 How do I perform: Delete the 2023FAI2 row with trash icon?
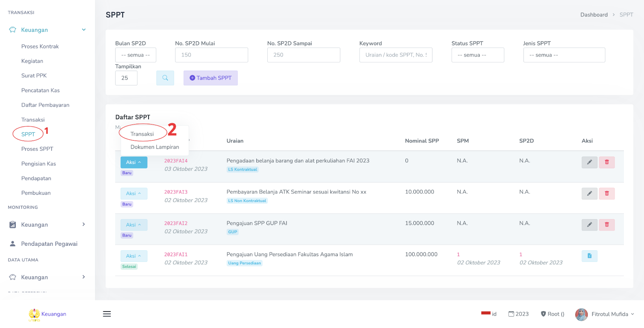click(607, 225)
